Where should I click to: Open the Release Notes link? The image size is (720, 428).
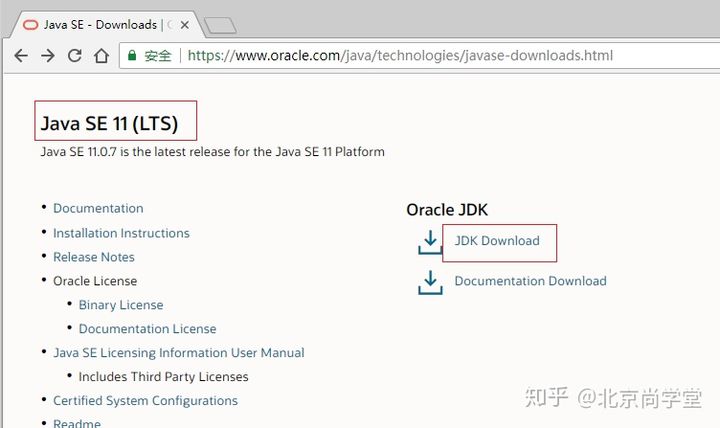point(94,257)
